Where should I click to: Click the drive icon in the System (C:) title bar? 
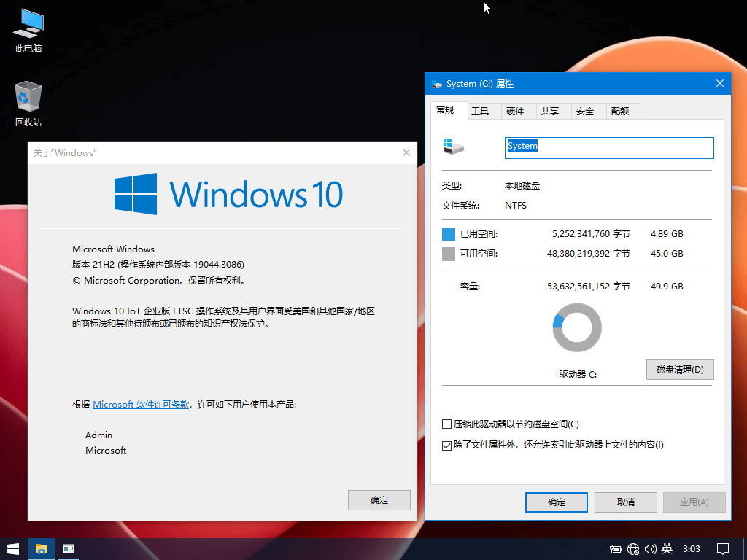pos(437,85)
